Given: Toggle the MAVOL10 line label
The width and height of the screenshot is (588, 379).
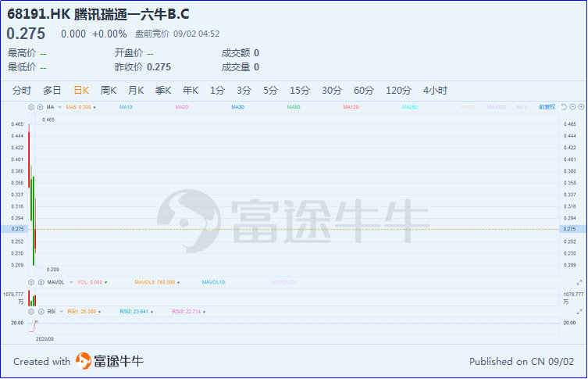Looking at the screenshot, I should point(214,282).
